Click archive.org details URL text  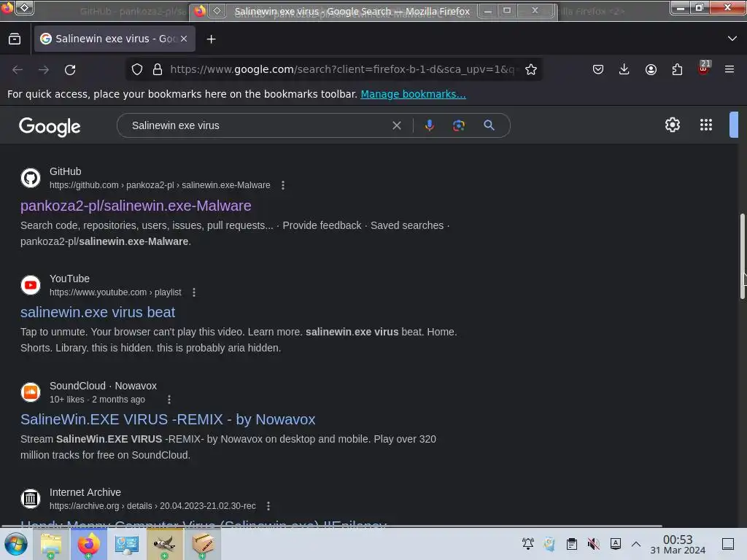tap(152, 506)
